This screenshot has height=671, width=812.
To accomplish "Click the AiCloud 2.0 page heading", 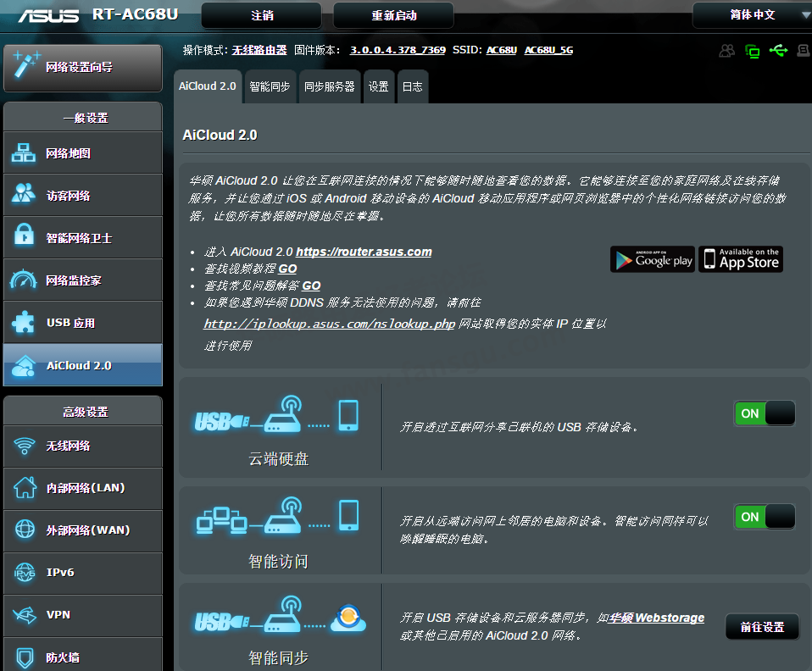I will pos(220,136).
